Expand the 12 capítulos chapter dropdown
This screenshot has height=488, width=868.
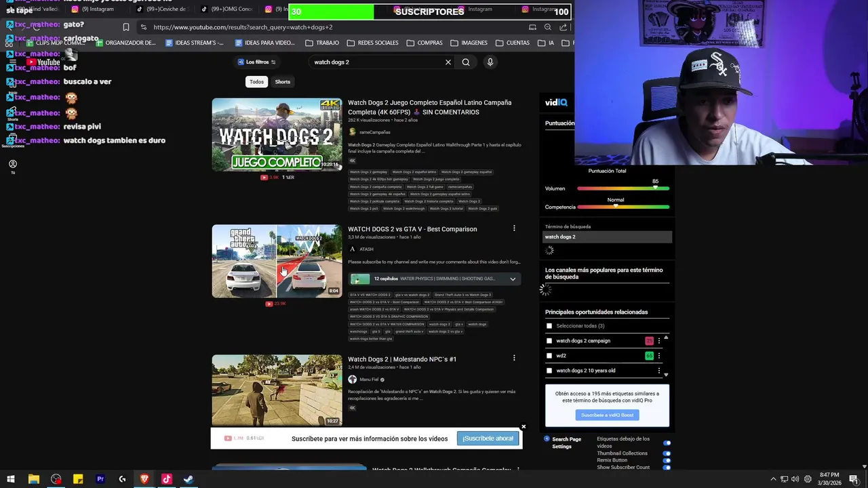(513, 279)
